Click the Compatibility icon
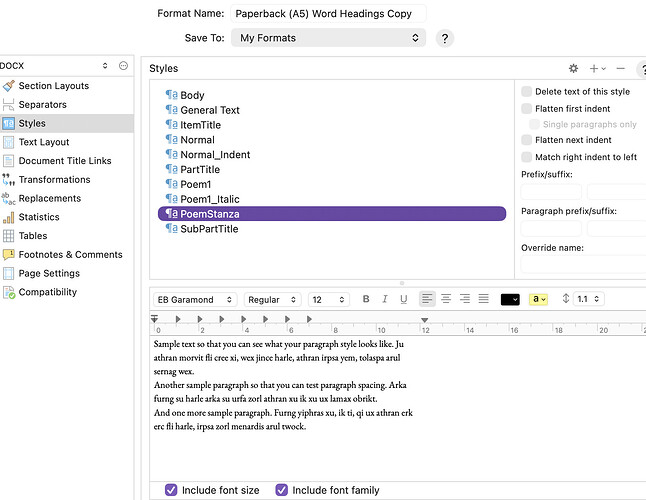 [x=8, y=292]
